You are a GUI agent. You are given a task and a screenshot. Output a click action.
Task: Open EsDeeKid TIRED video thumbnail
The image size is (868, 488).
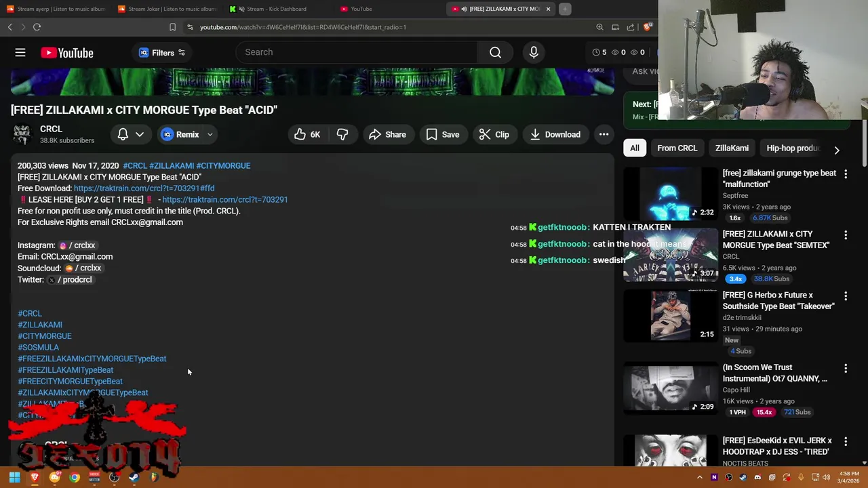coord(671,451)
